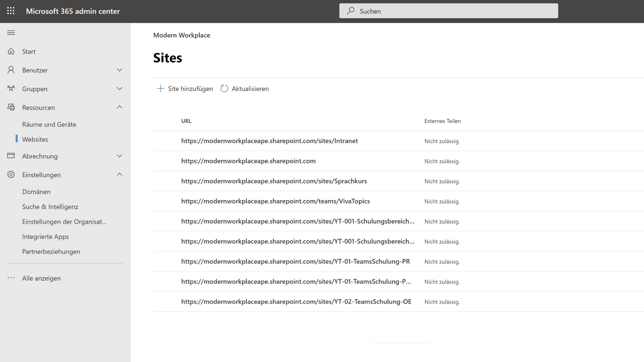Open Einstellungen der Organisation
The image size is (644, 362).
pos(64,222)
